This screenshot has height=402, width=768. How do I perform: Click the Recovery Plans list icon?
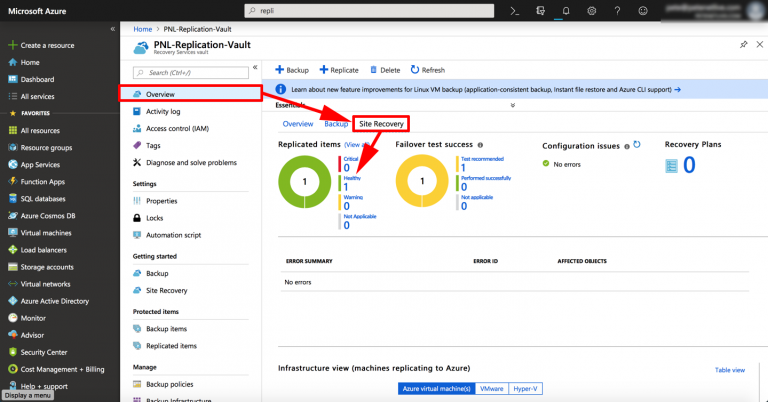pos(671,166)
